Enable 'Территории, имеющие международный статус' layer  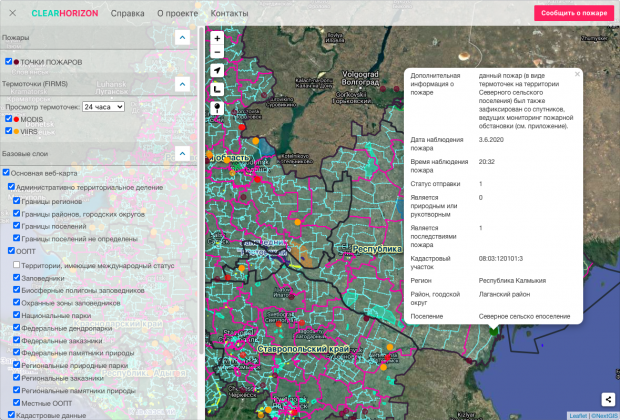tap(17, 265)
